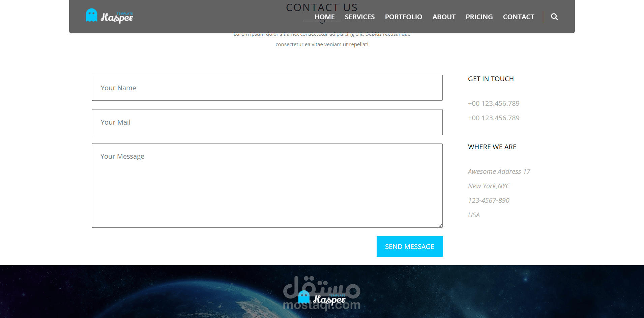Screen dimensions: 644x318
Task: Open CONTACT nav item
Action: (x=519, y=17)
